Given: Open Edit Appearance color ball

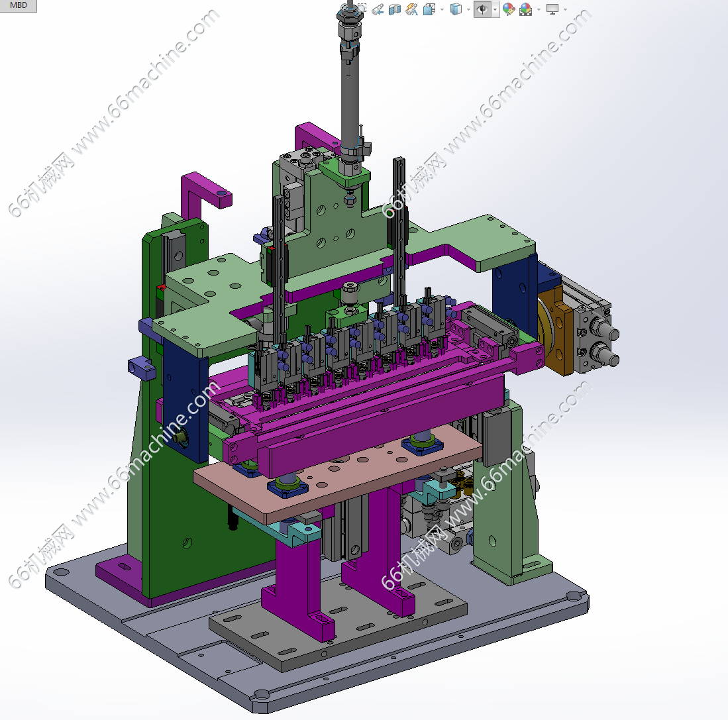Looking at the screenshot, I should click(x=508, y=9).
